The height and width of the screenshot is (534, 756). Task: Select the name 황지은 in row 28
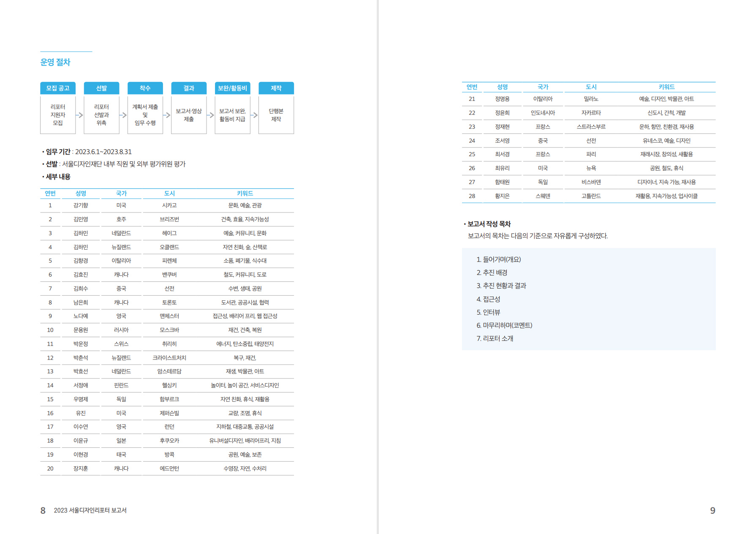point(502,196)
